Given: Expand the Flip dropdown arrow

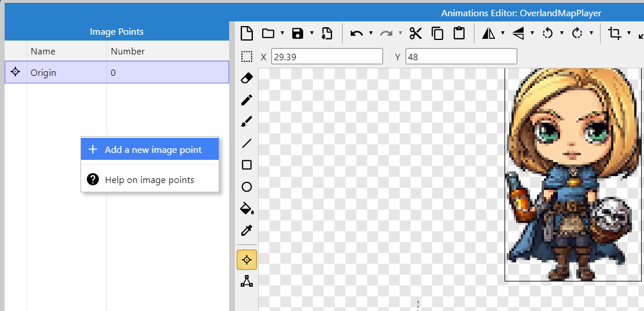Looking at the screenshot, I should click(532, 33).
